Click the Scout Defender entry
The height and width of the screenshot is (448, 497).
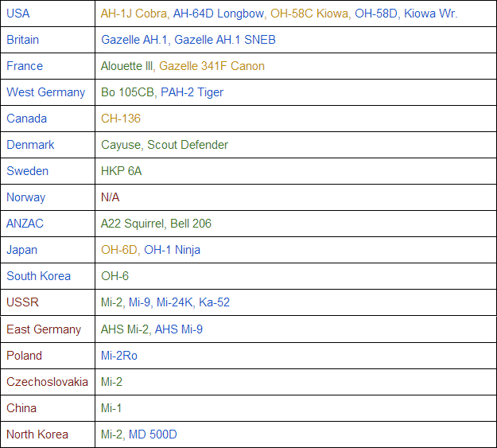point(188,145)
